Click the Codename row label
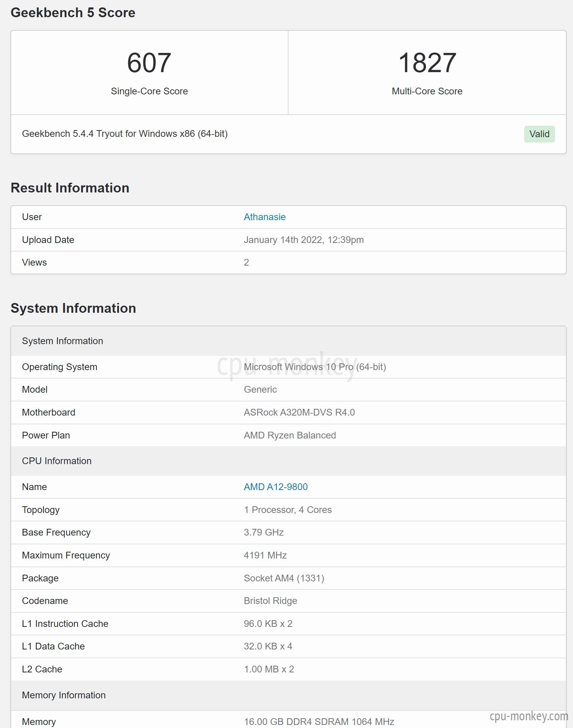The image size is (573, 728). (x=45, y=601)
